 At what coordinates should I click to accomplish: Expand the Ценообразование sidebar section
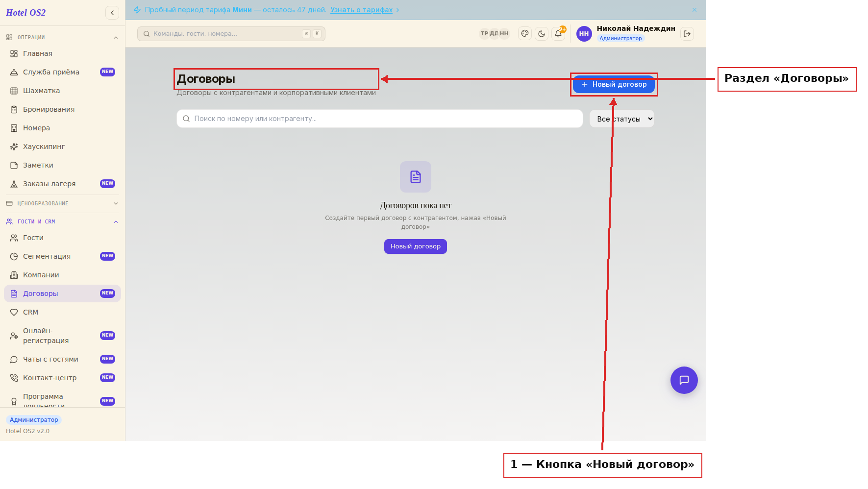(x=62, y=203)
